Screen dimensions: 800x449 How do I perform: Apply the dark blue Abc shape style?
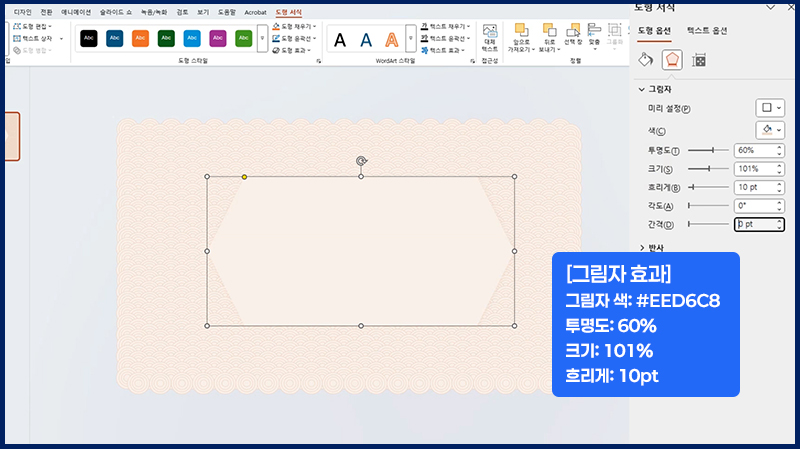pyautogui.click(x=115, y=38)
